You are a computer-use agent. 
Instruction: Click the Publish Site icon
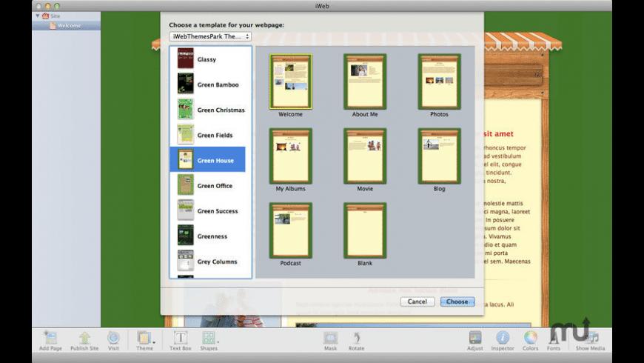(x=84, y=338)
